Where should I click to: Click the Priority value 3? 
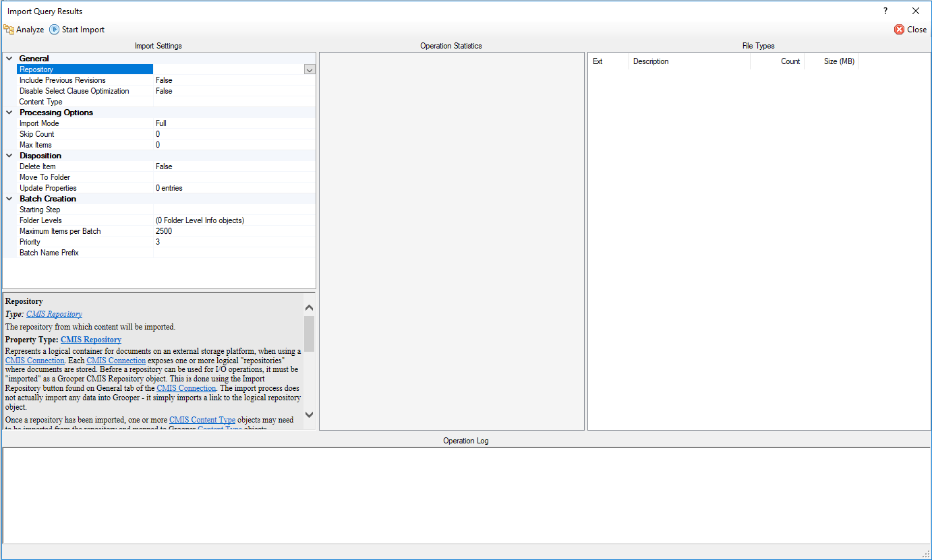[x=158, y=242]
